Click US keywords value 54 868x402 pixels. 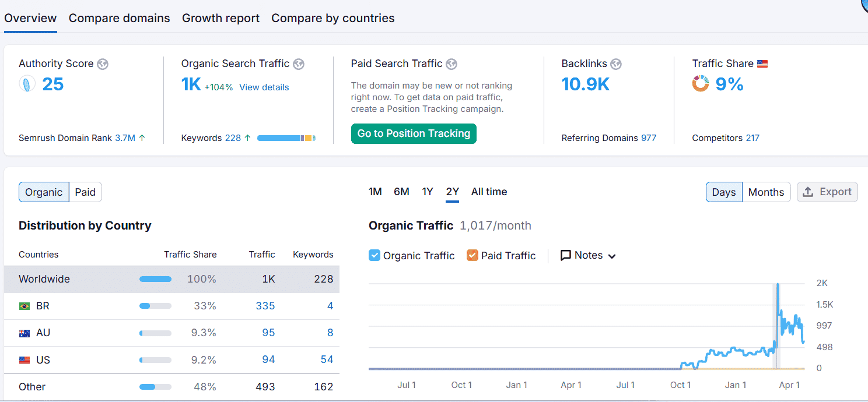coord(327,360)
